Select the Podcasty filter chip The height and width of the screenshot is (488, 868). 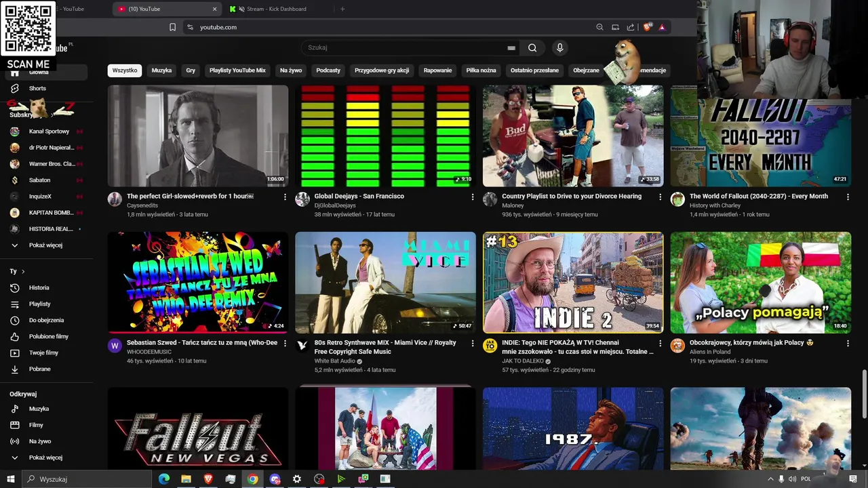(x=328, y=70)
